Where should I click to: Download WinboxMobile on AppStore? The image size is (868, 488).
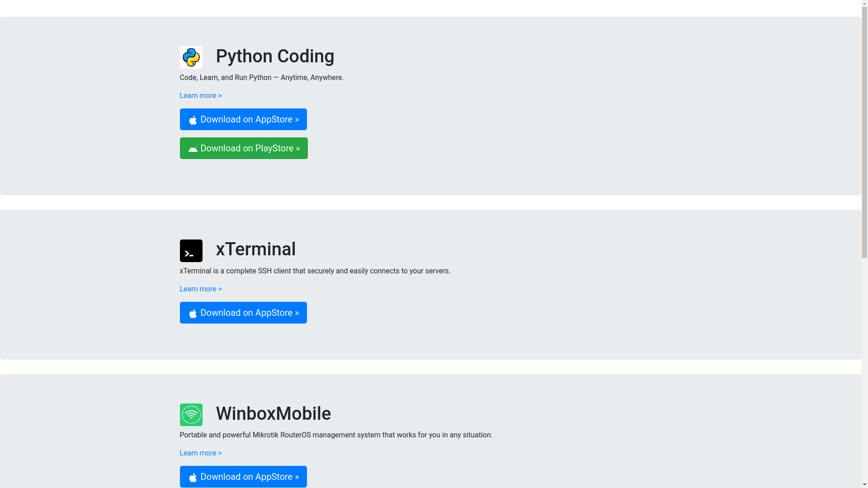(249, 477)
